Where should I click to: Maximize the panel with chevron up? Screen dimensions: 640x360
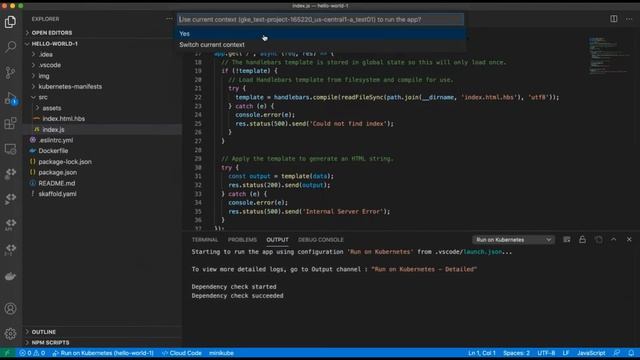613,240
